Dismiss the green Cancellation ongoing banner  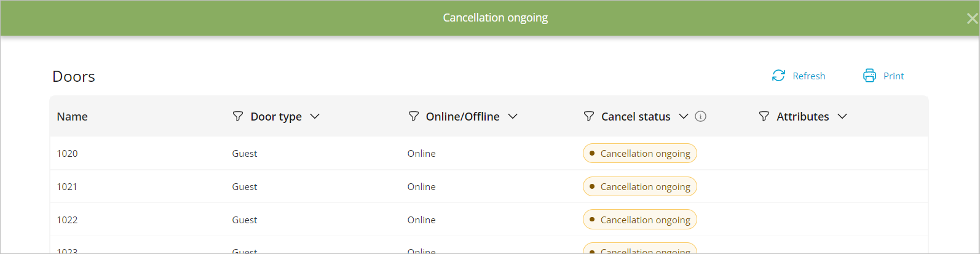[x=972, y=18]
